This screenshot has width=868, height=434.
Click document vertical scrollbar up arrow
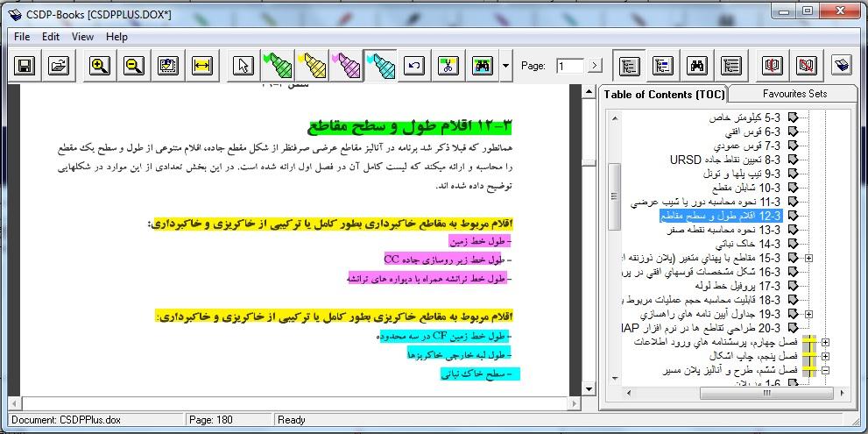(x=588, y=92)
